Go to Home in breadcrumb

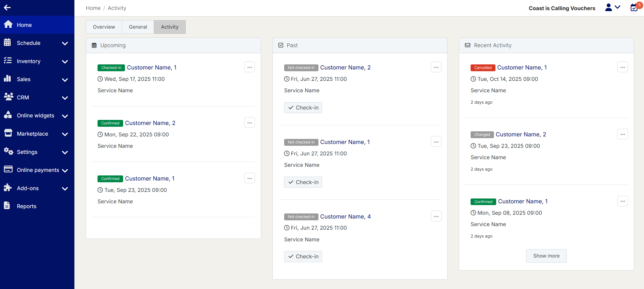click(93, 8)
